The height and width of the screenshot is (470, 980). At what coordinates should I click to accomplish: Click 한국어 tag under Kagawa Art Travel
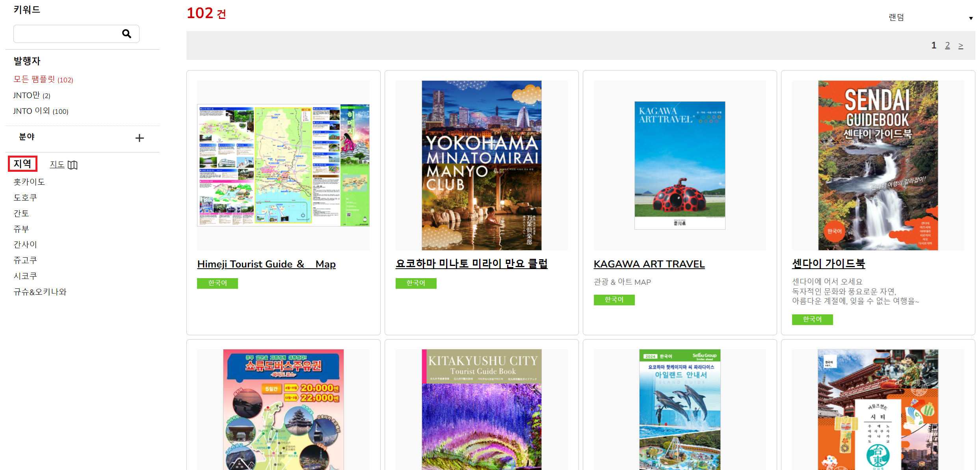pyautogui.click(x=614, y=300)
